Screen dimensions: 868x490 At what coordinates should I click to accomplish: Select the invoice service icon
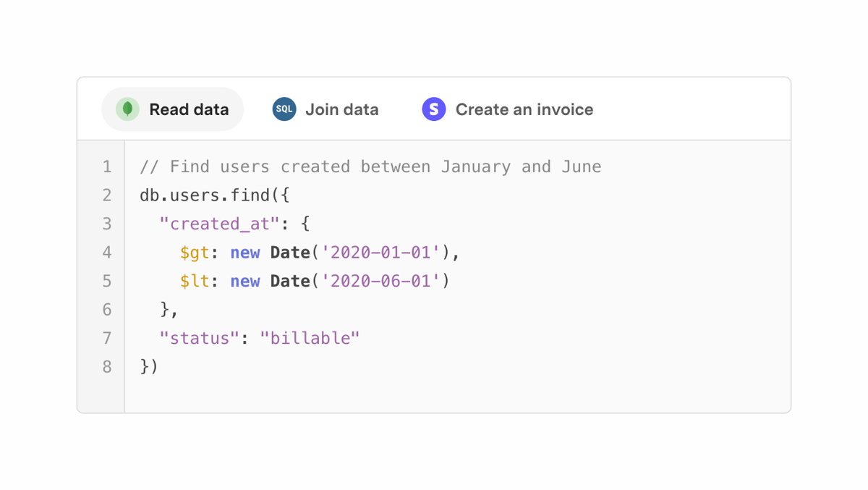pyautogui.click(x=434, y=109)
